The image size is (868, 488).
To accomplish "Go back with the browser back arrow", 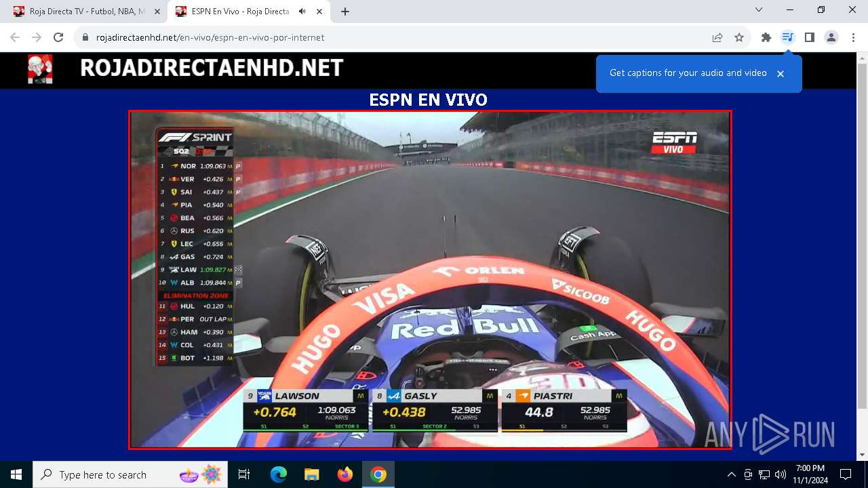I will coord(15,38).
